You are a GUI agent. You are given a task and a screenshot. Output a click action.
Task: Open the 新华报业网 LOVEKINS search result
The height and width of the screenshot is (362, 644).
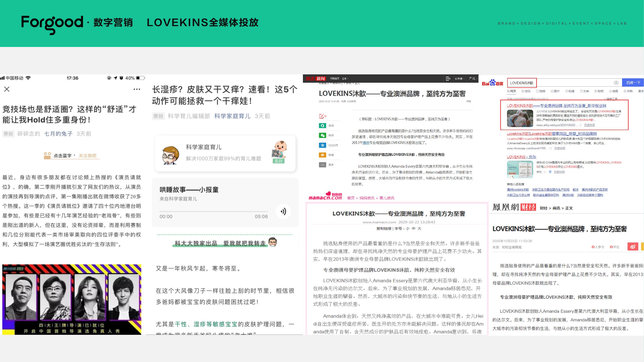pos(556,106)
